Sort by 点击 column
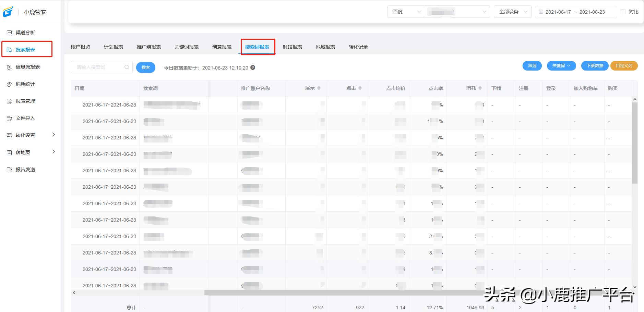Image resolution: width=644 pixels, height=312 pixels. click(x=360, y=88)
